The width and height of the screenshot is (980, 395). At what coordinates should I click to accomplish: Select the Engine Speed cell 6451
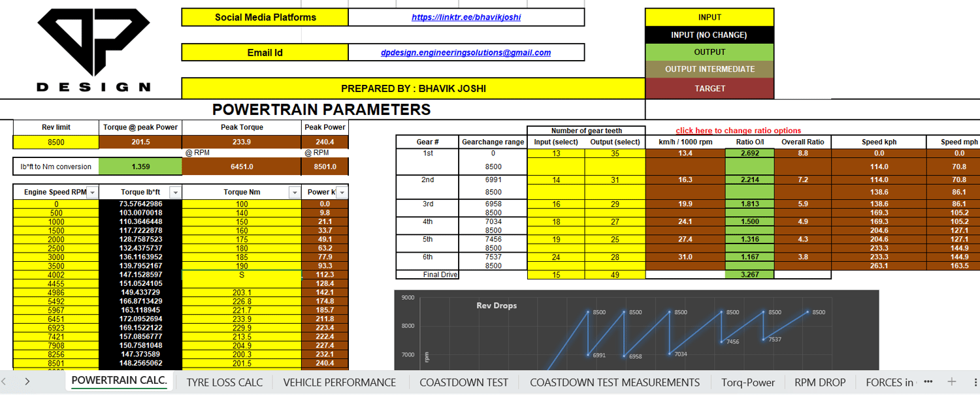pos(55,319)
